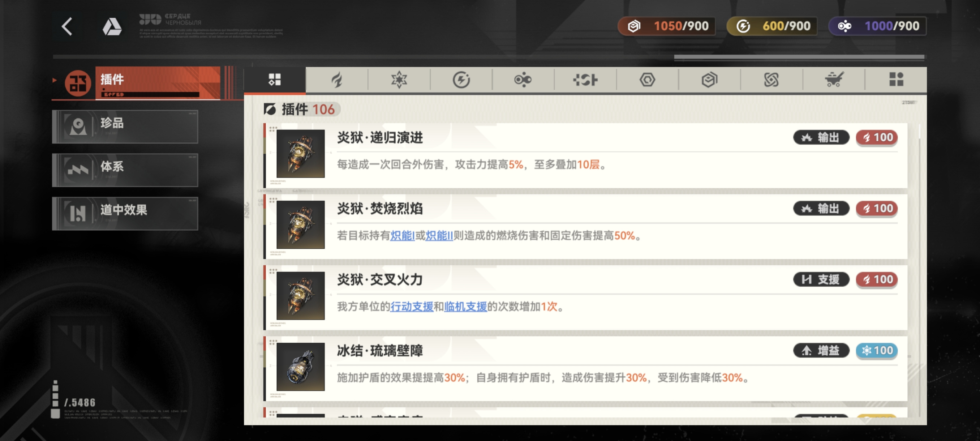Click the orb icon in 1000/900 counter

click(844, 26)
